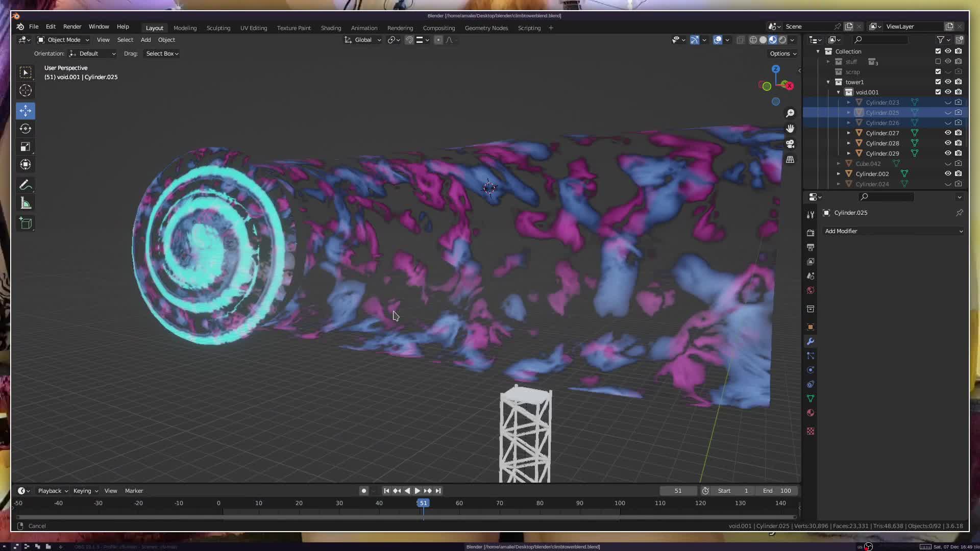Toggle camera view icon in viewport

pos(790,144)
